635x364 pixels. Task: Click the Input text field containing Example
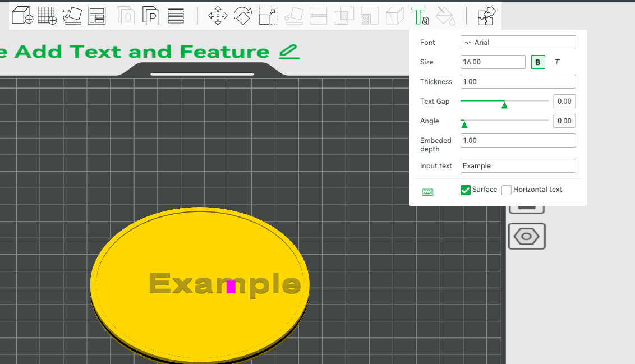coord(518,165)
